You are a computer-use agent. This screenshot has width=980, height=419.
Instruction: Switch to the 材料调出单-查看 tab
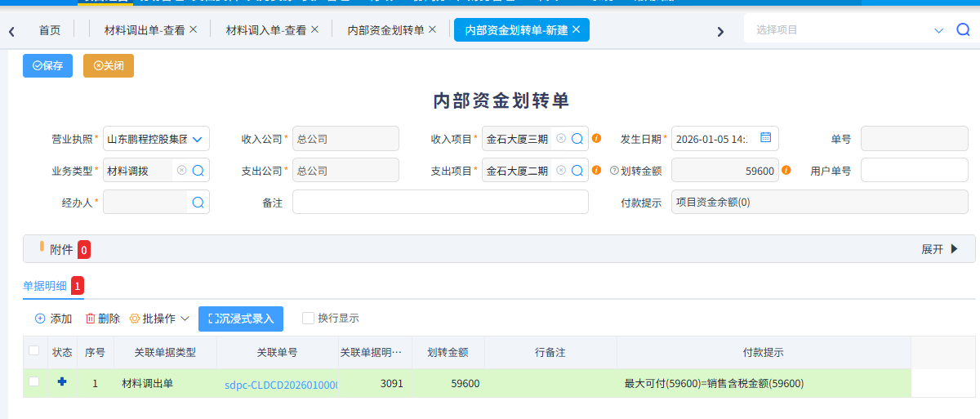(x=144, y=30)
